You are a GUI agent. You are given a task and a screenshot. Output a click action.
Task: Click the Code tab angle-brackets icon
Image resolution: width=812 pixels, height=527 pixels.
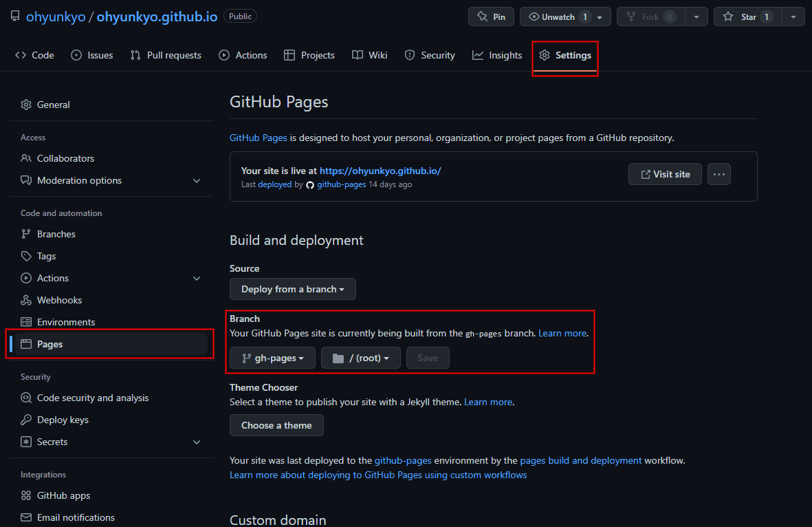coord(21,55)
